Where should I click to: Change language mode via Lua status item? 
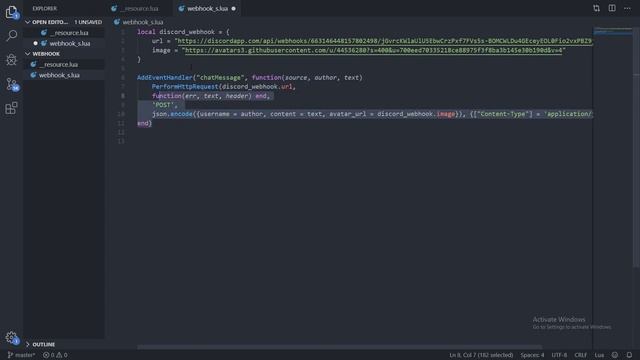click(x=599, y=355)
